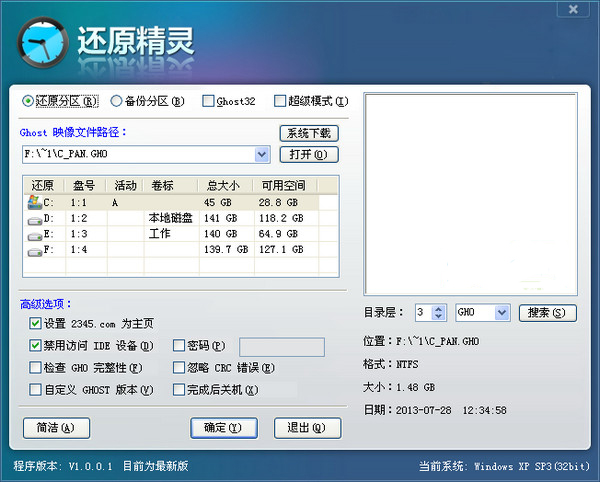The image size is (600, 482).
Task: Select the F: partition row label
Action: point(49,249)
